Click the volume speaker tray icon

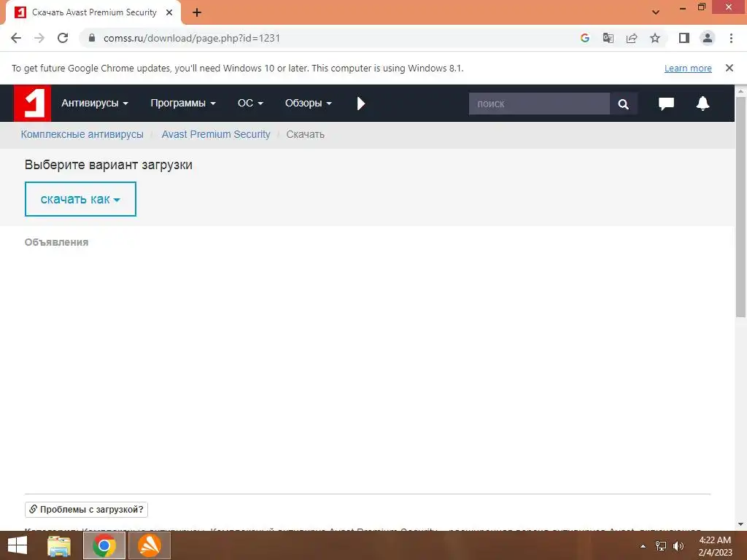(678, 546)
